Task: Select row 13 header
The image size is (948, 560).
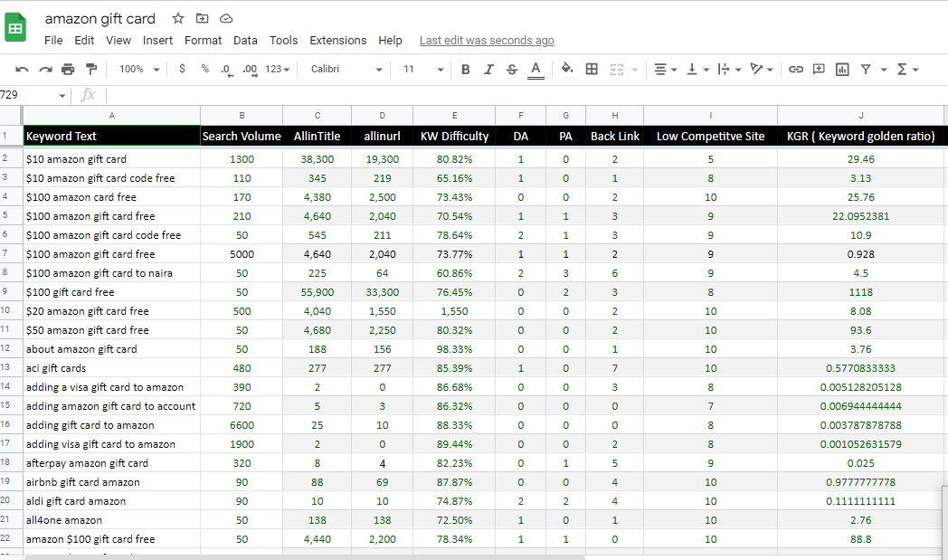Action: pos(10,367)
